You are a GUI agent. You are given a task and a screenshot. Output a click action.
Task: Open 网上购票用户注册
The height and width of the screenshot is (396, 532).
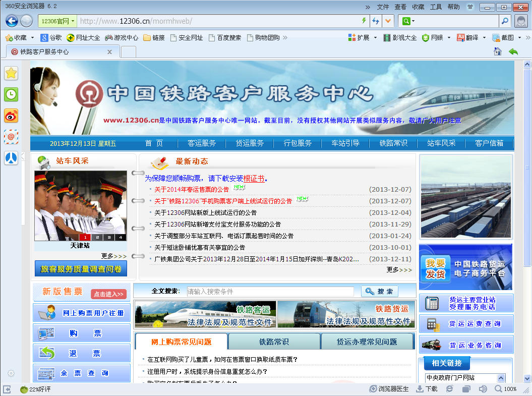click(x=82, y=313)
